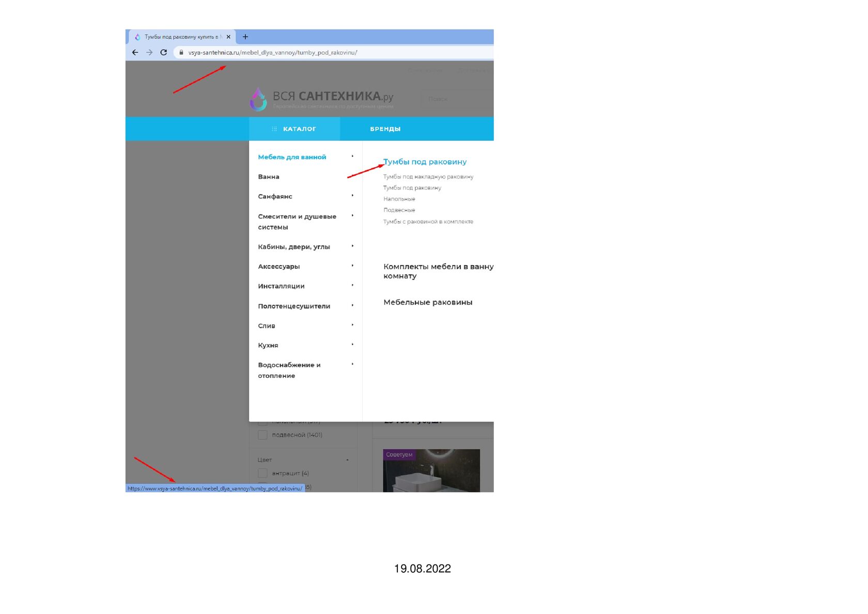Image resolution: width=868 pixels, height=614 pixels.
Task: Open the БРЕНДЫ navigation item
Action: point(385,129)
